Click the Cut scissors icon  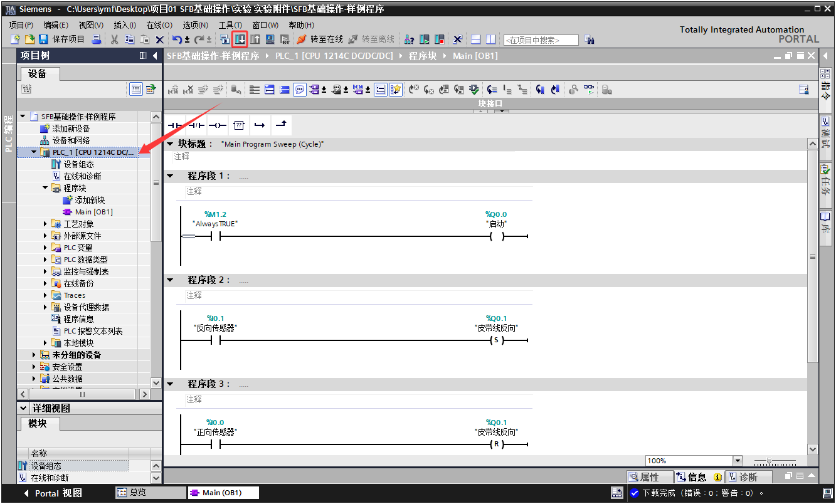click(x=114, y=39)
